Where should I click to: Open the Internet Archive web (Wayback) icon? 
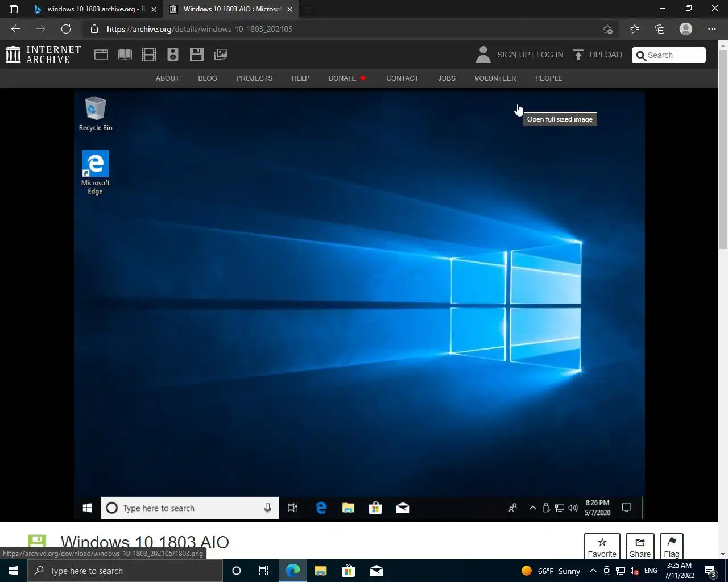tap(101, 55)
